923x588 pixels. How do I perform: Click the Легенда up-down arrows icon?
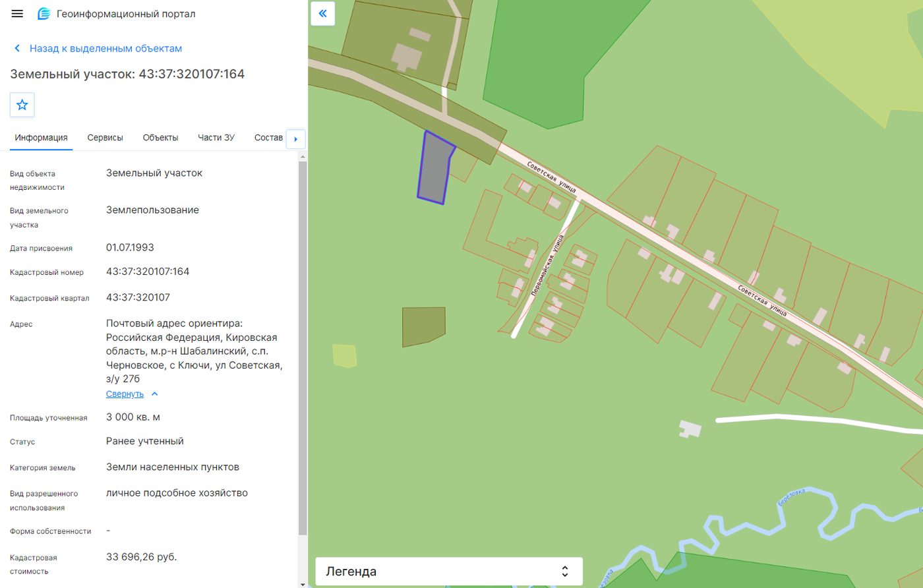tap(564, 572)
